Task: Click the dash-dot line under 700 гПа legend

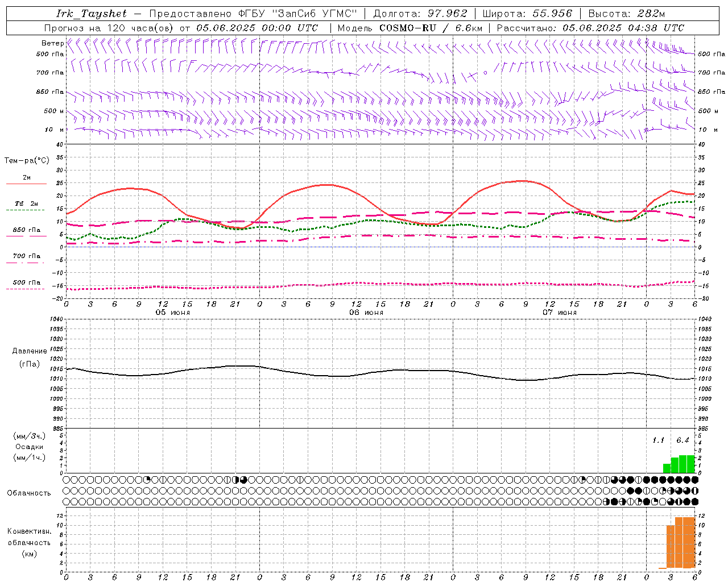Action: point(26,263)
